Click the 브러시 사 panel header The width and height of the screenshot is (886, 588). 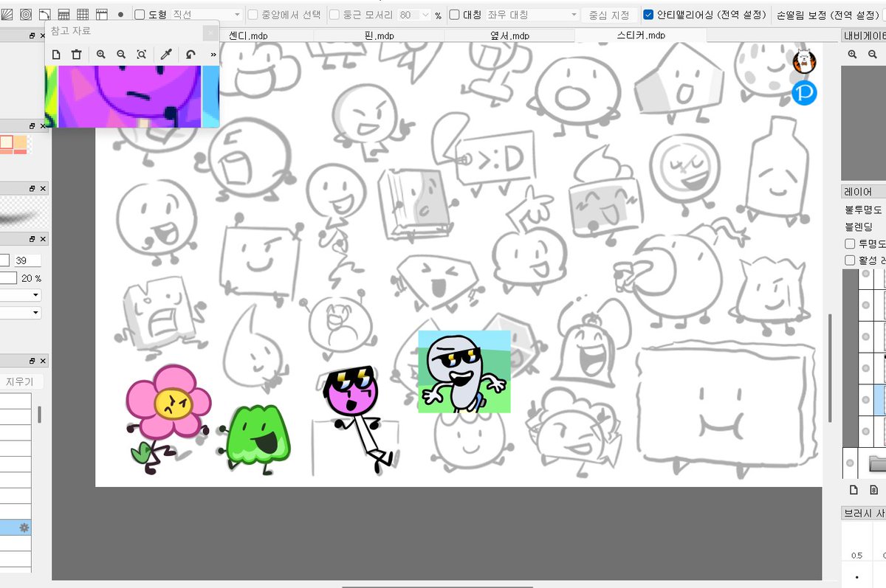coord(864,513)
